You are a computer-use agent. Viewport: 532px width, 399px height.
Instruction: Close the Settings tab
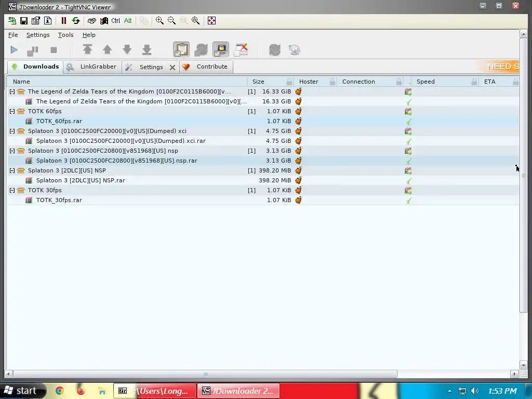coord(172,68)
